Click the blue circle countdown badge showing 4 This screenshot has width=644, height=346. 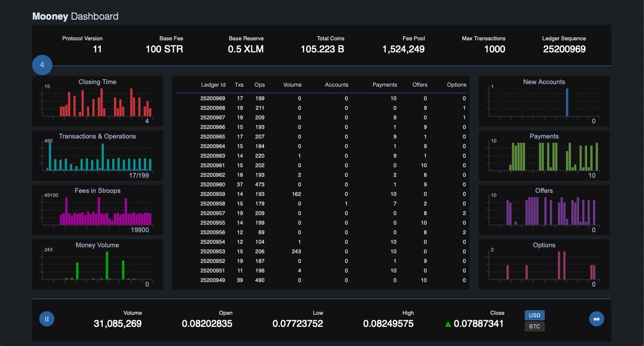click(42, 65)
